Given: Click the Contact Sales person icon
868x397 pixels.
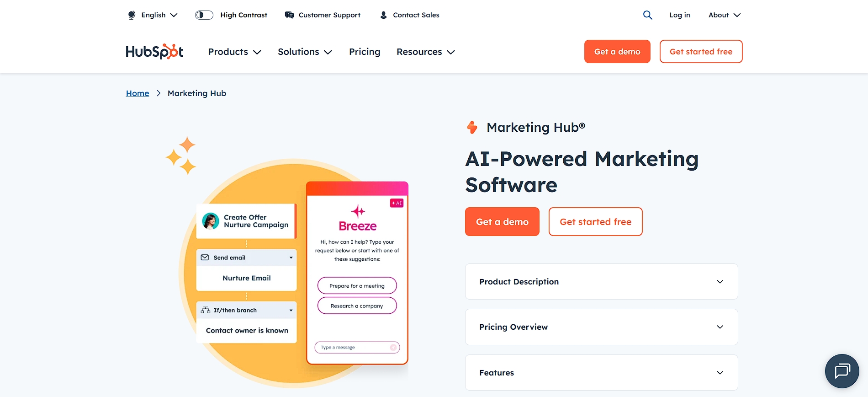Looking at the screenshot, I should pos(384,15).
